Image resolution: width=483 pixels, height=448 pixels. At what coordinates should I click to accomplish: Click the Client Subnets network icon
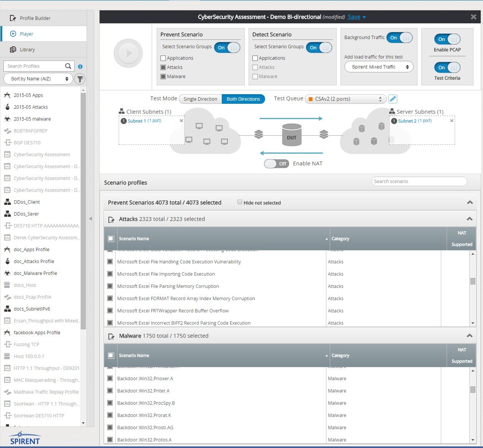click(121, 111)
